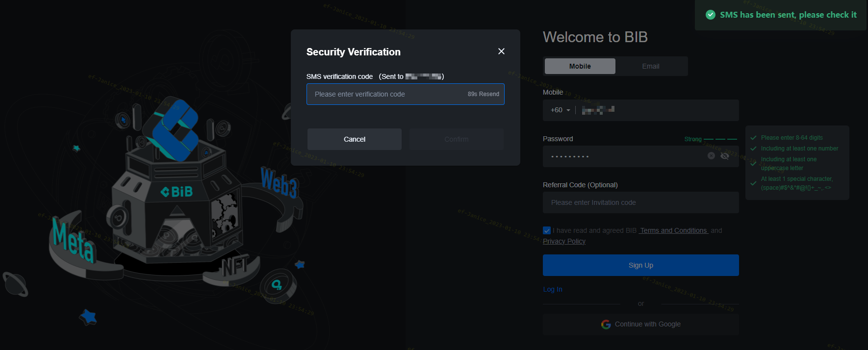
Task: Click the check icon beside the uppercase letter rule
Action: coord(753,164)
